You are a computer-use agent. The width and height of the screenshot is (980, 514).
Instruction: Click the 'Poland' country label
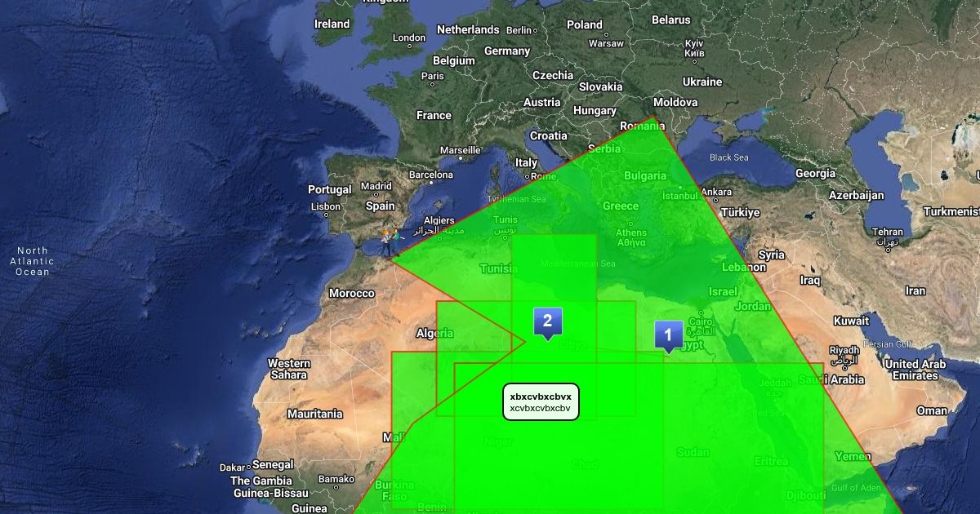coord(585,24)
